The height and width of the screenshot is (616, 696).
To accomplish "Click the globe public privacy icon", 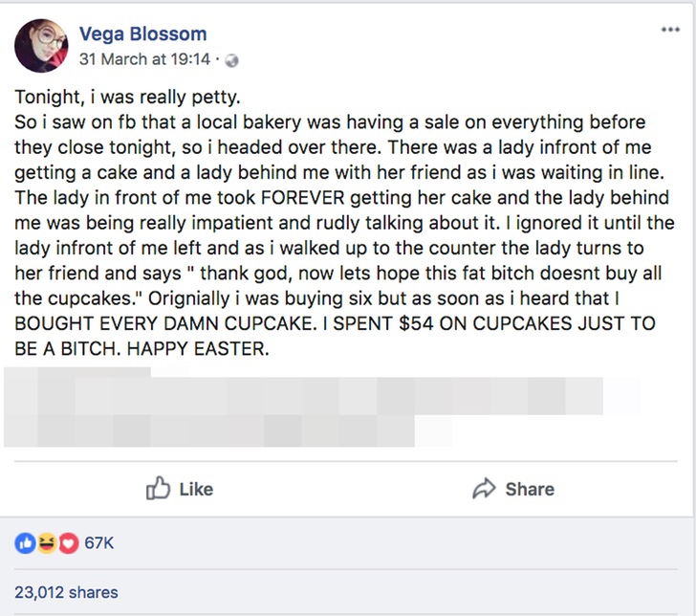I will coord(231,60).
